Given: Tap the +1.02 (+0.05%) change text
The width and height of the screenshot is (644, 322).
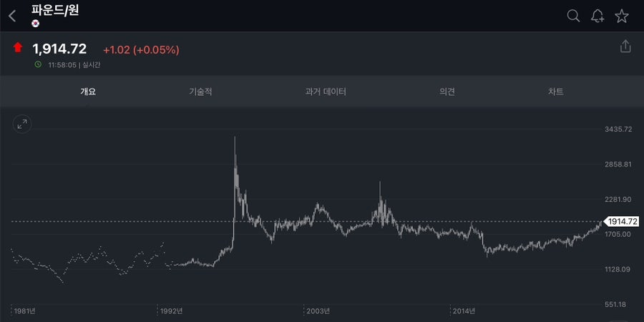Looking at the screenshot, I should 141,50.
